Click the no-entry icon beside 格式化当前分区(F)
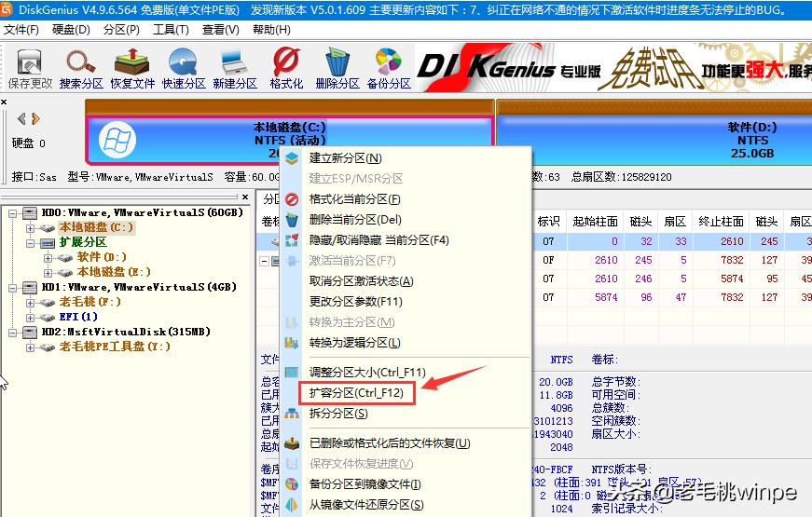The image size is (812, 517). point(292,199)
